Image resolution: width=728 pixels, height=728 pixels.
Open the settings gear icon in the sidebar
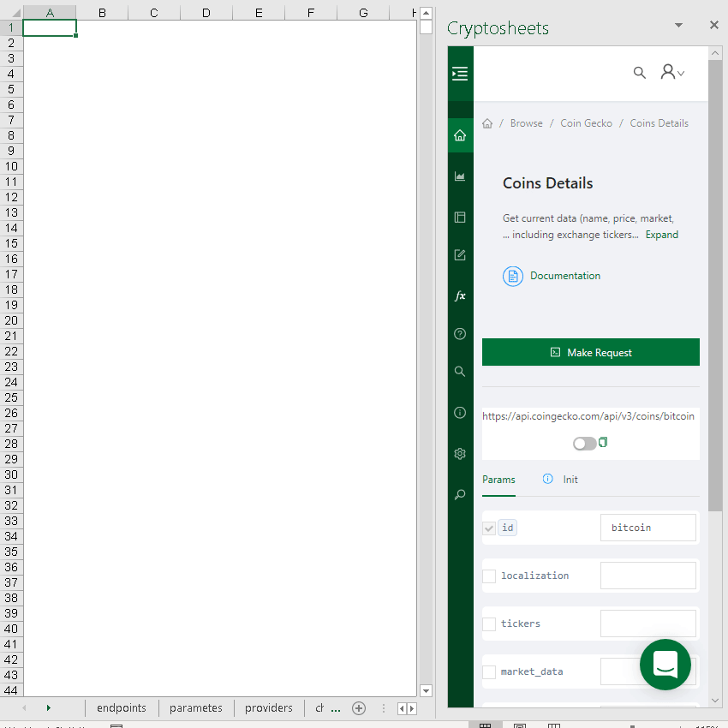460,454
